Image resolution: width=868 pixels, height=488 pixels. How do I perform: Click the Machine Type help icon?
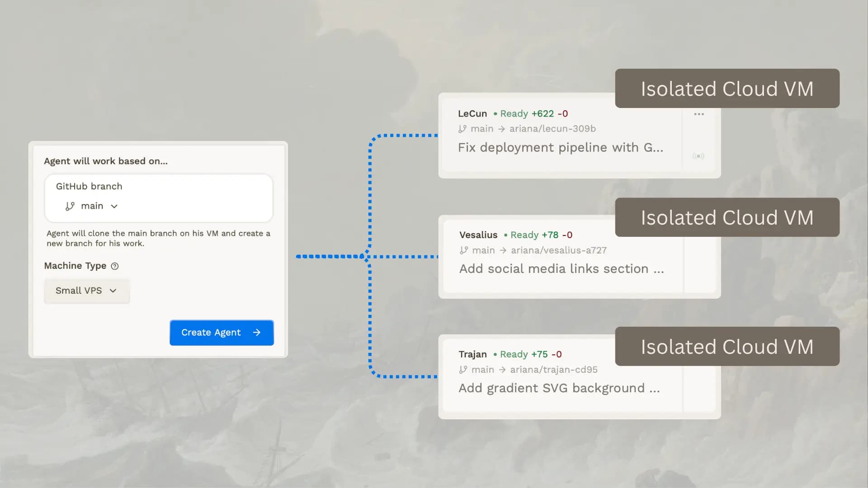115,266
